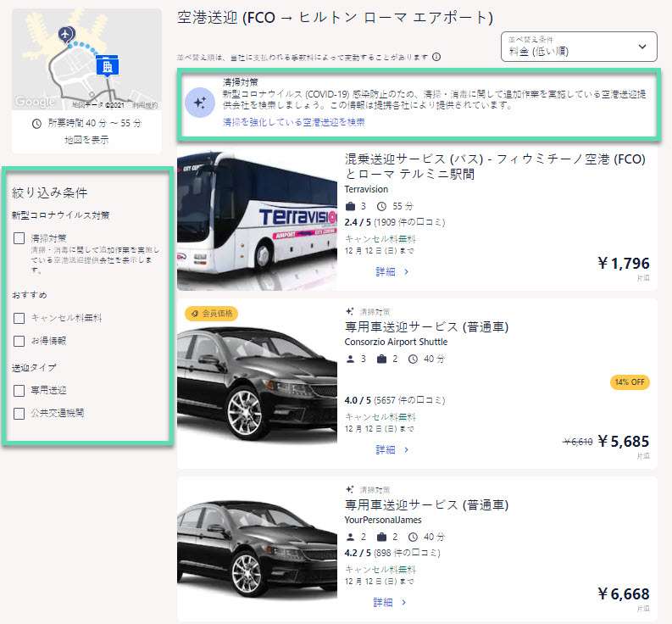Click the clock icon on Consorzio card
This screenshot has width=672, height=624.
(413, 359)
